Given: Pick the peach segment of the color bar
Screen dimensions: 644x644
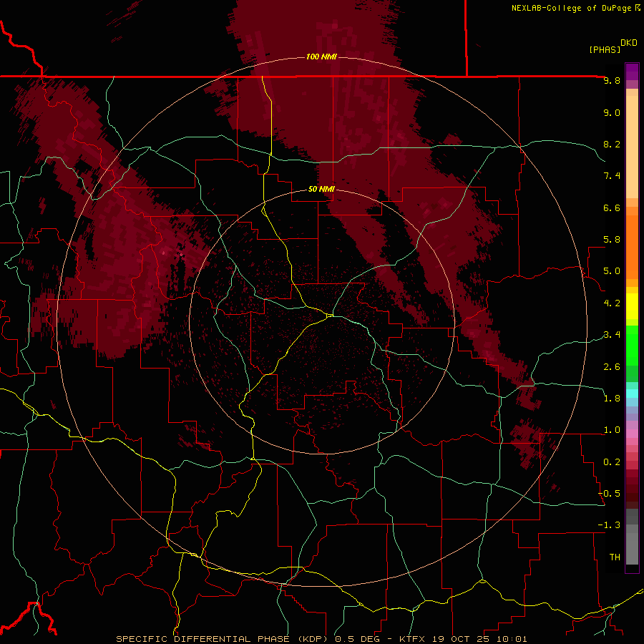Looking at the screenshot, I should pos(632,144).
